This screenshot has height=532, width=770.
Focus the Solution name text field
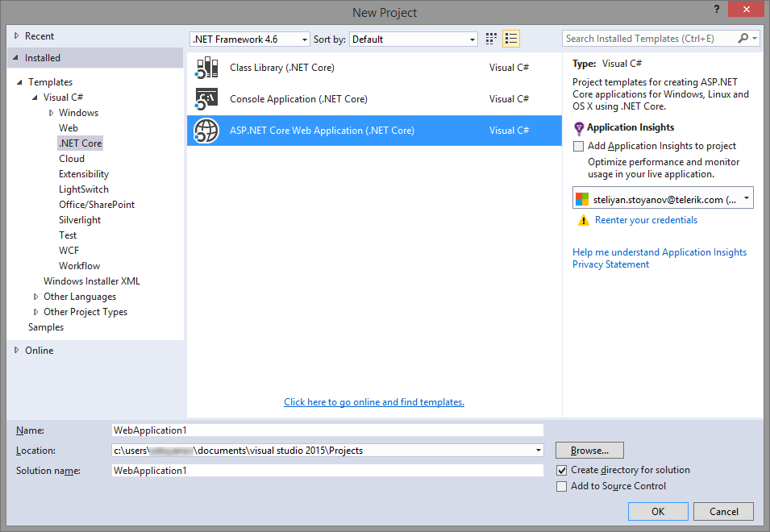tap(327, 470)
